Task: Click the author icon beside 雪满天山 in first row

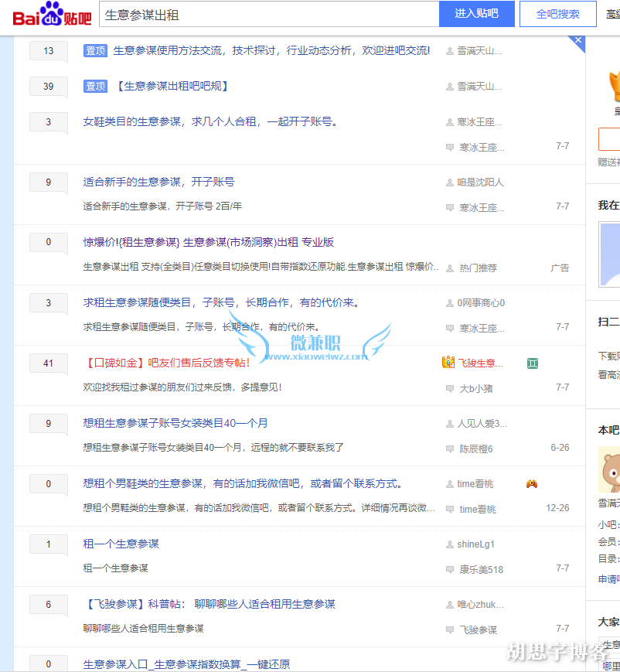Action: pyautogui.click(x=450, y=51)
